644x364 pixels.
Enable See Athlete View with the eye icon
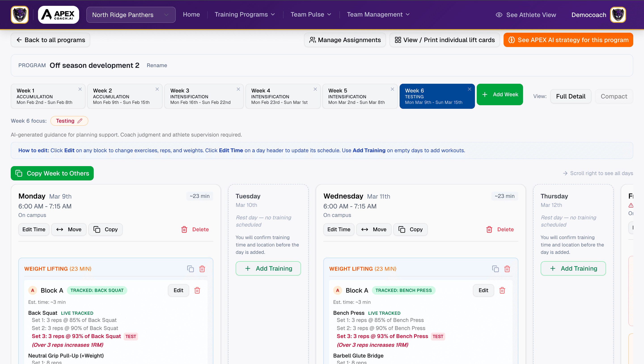499,15
